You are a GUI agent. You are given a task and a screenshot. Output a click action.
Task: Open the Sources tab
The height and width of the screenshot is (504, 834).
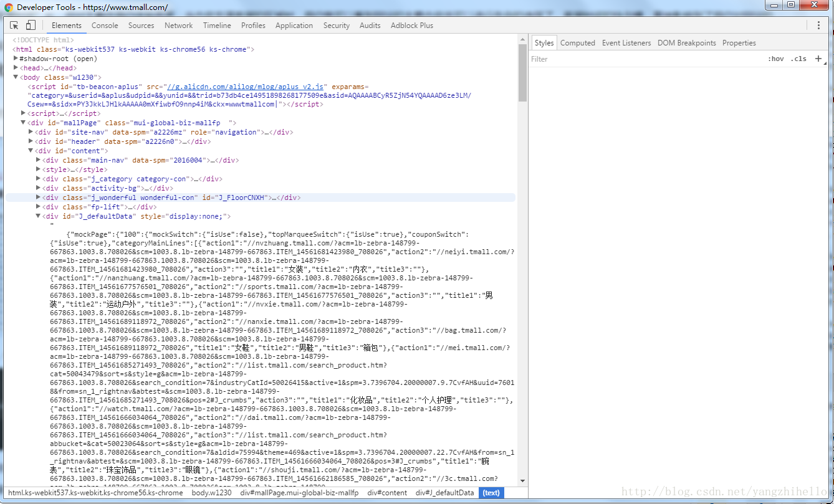coord(141,26)
